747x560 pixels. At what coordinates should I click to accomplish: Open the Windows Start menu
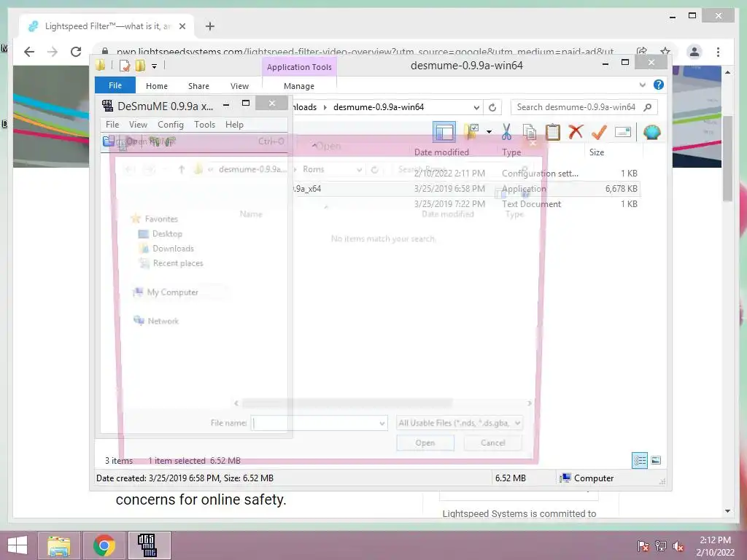click(18, 545)
